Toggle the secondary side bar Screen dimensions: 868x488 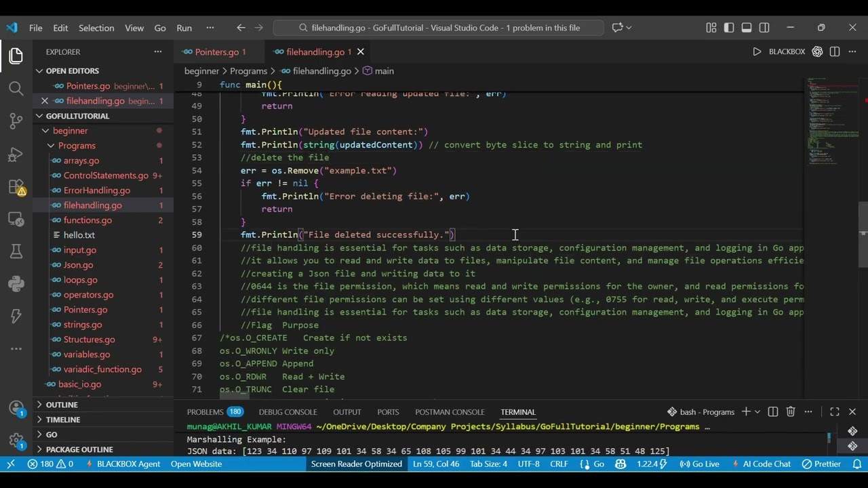pyautogui.click(x=764, y=28)
